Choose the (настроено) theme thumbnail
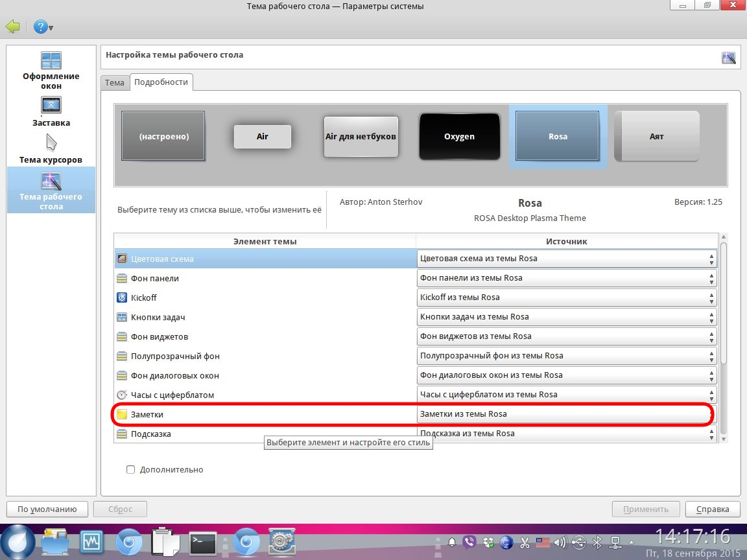Viewport: 747px width, 560px height. coord(163,136)
